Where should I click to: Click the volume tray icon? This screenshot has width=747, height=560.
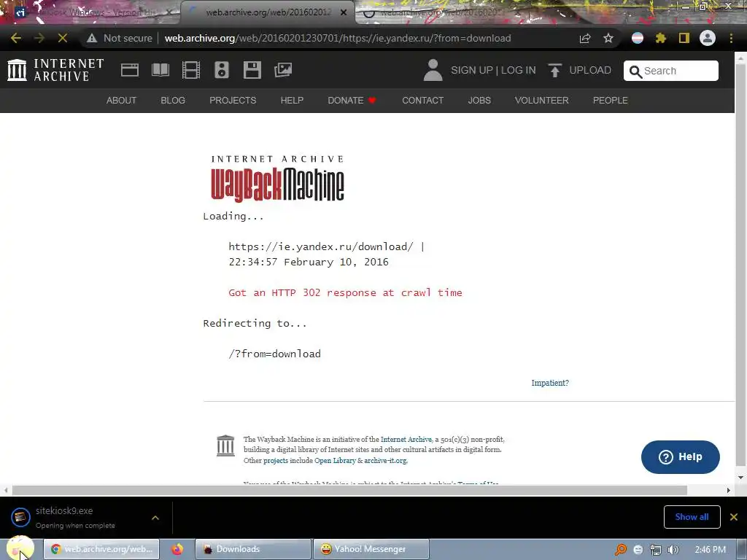pyautogui.click(x=673, y=550)
